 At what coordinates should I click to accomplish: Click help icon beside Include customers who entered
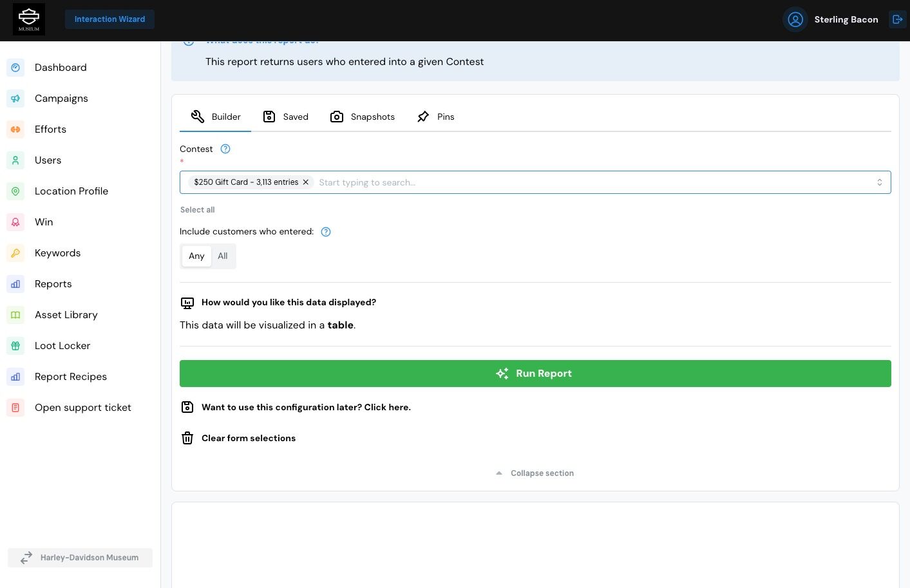[326, 232]
